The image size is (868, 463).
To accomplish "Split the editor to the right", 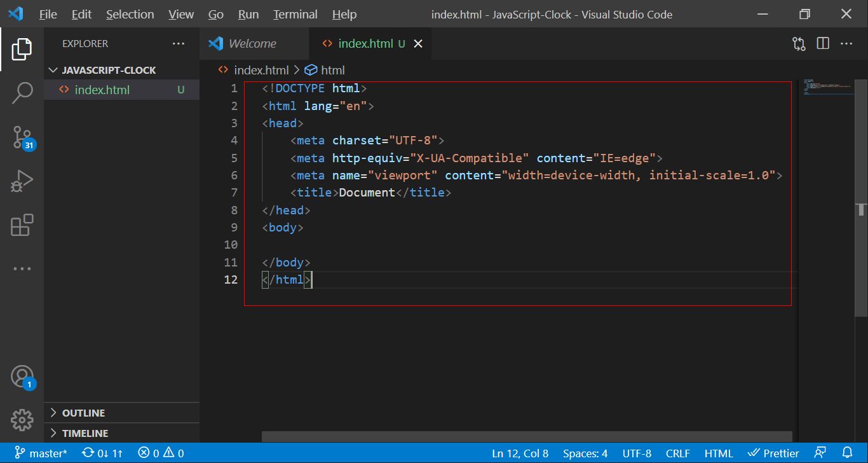I will pyautogui.click(x=823, y=44).
